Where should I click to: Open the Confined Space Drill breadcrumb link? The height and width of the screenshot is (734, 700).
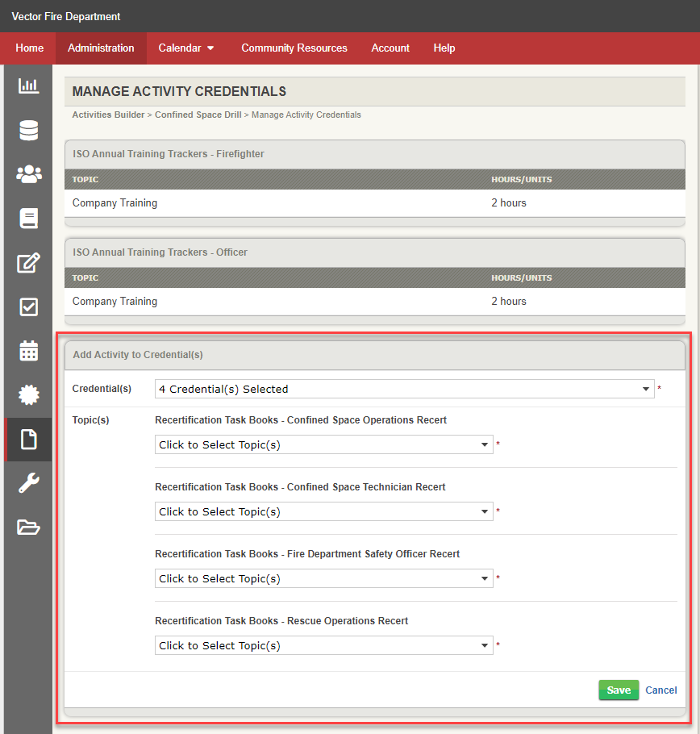click(198, 115)
